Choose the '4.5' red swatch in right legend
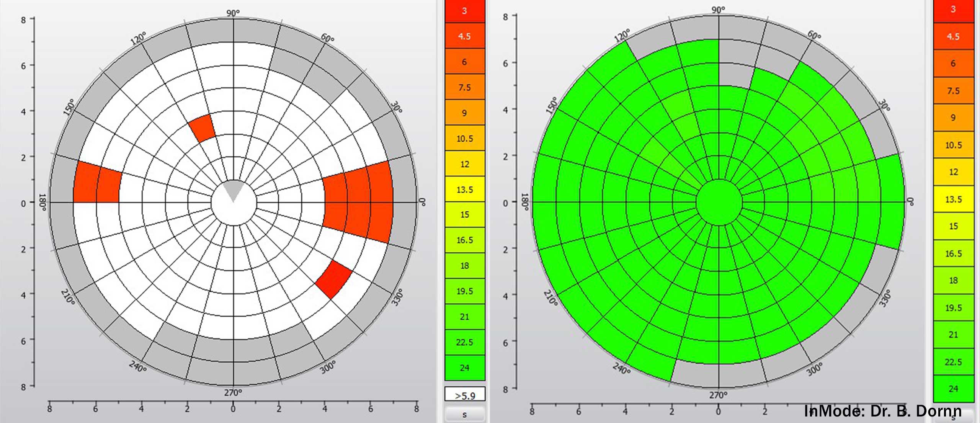Screen dimensions: 980x423 [953, 37]
